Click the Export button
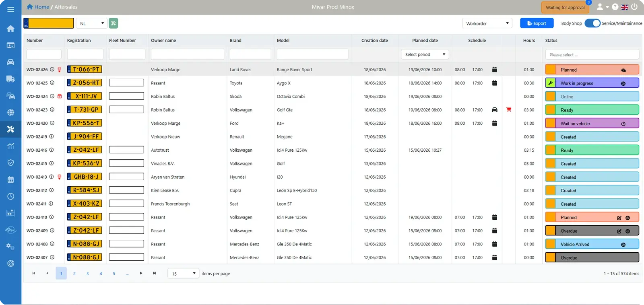This screenshot has height=305, width=644. (x=537, y=23)
